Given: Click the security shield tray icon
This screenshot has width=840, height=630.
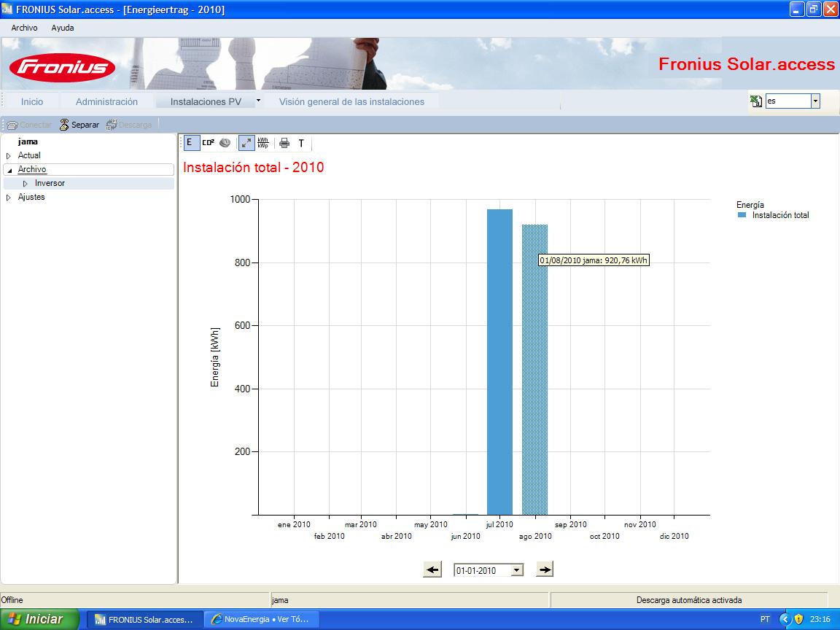Looking at the screenshot, I should click(x=798, y=619).
